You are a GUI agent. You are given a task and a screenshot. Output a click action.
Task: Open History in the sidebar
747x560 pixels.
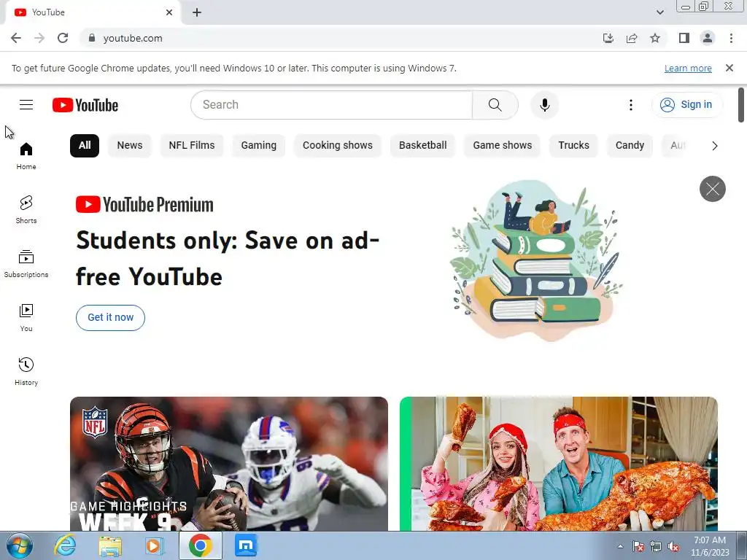pyautogui.click(x=26, y=371)
